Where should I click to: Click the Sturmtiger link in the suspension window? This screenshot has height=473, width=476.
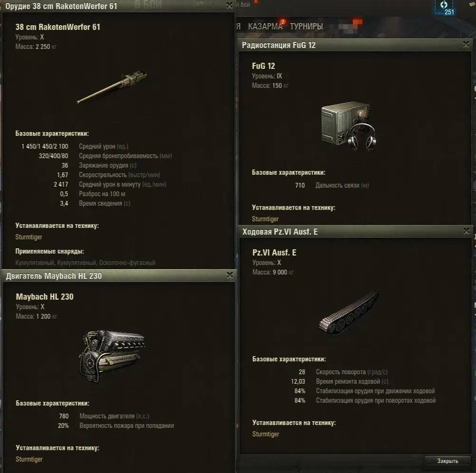pyautogui.click(x=266, y=434)
